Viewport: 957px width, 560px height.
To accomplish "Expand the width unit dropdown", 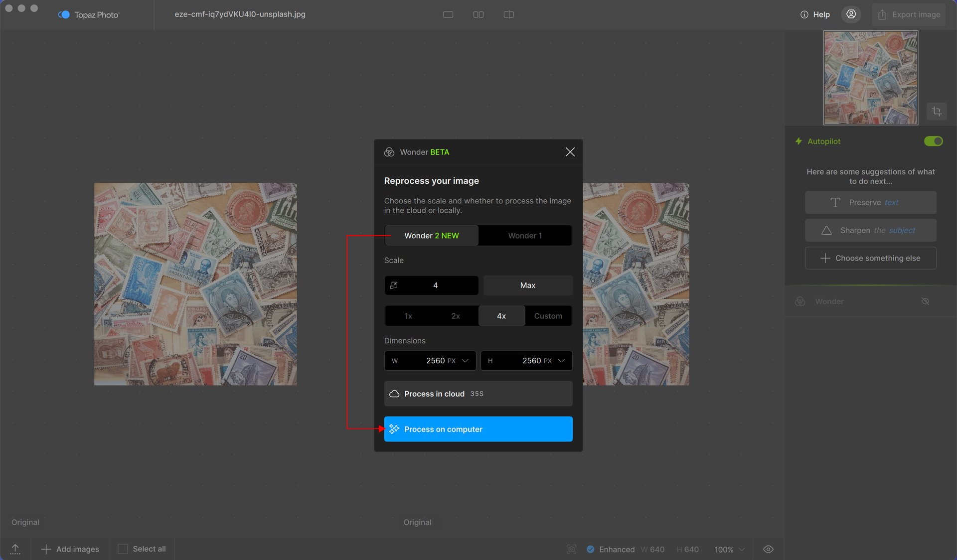I will [465, 361].
